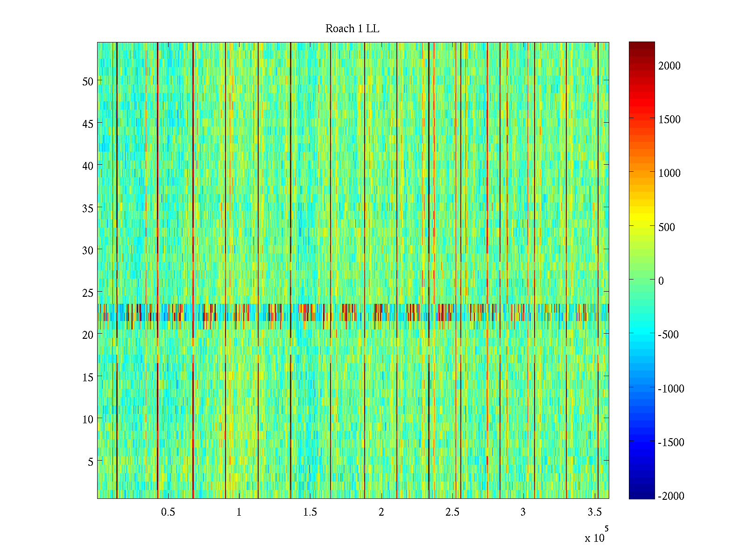Click the colorbar tick label 1000

click(669, 173)
